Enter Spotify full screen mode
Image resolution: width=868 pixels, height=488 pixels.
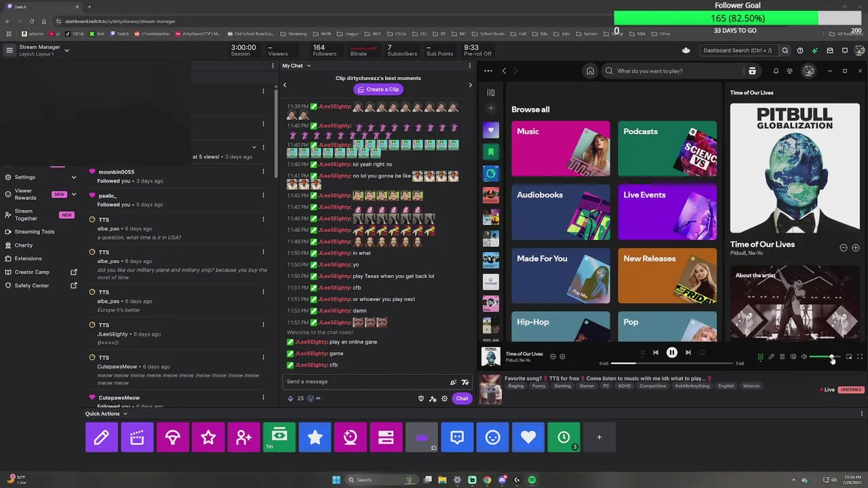point(860,357)
